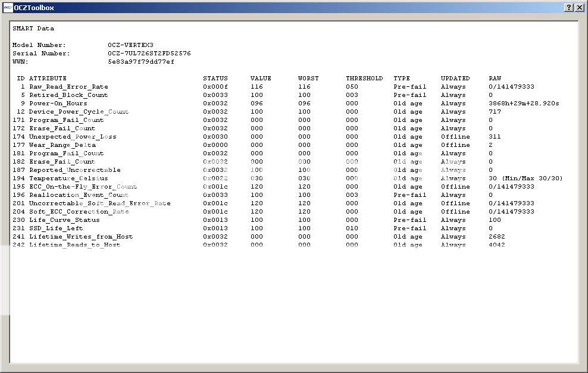
Task: Click the "SMART Data" heading
Action: coord(33,29)
